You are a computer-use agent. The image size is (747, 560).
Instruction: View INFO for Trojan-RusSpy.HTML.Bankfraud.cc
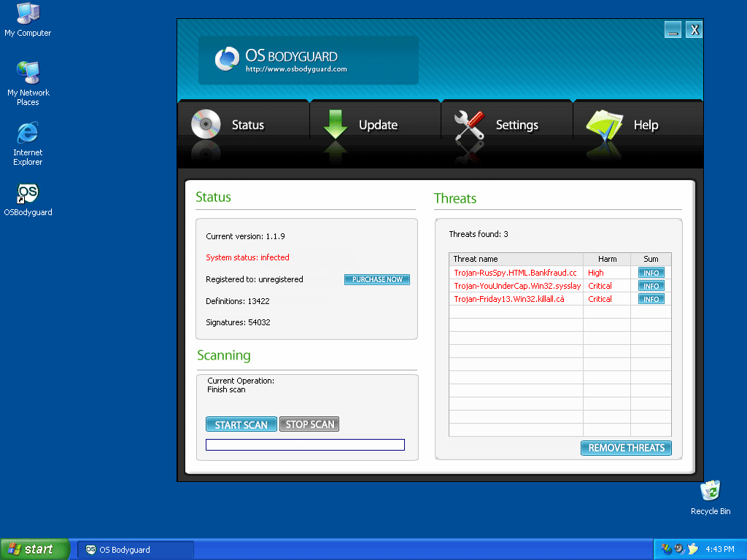(651, 273)
